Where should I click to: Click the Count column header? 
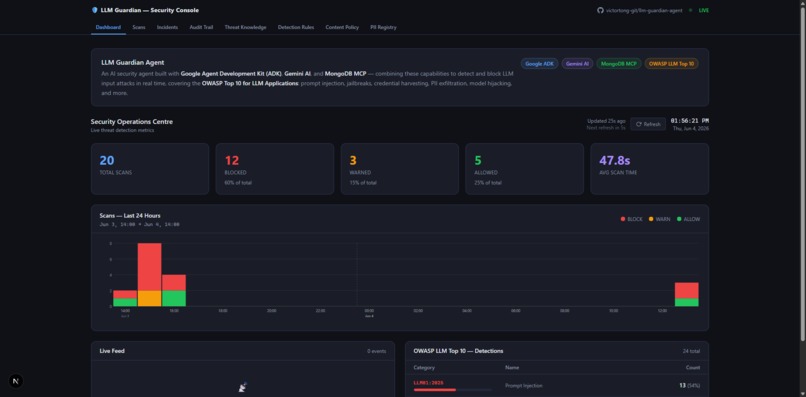(x=693, y=368)
